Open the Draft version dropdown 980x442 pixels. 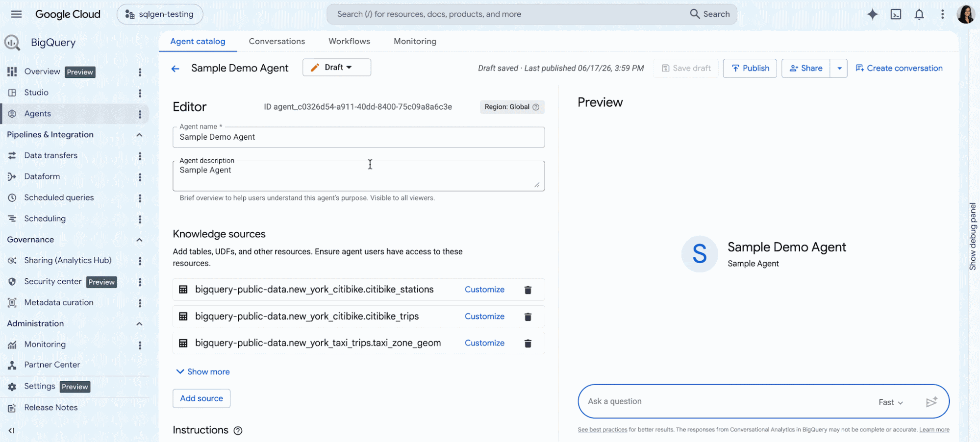pyautogui.click(x=337, y=67)
